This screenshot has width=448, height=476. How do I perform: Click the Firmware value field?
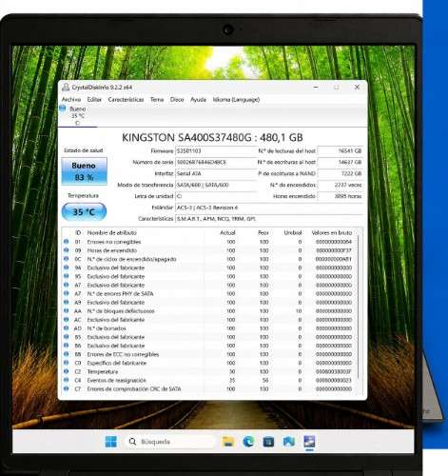[x=216, y=150]
